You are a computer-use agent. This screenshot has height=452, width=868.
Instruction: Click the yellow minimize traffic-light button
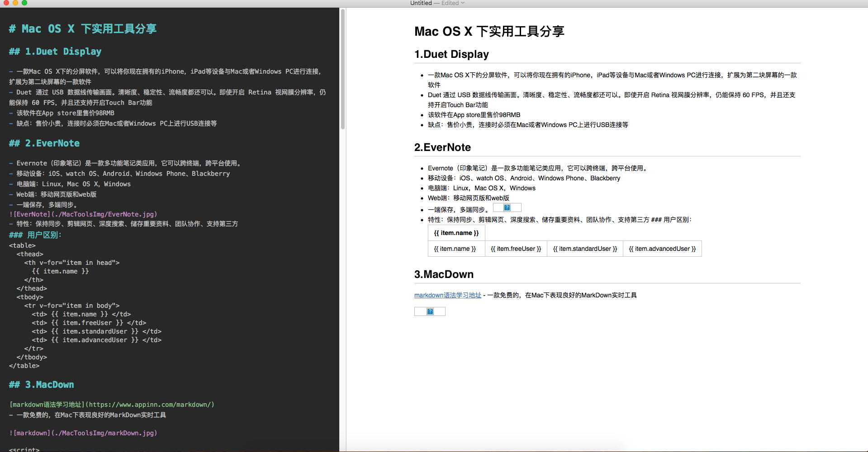[15, 3]
